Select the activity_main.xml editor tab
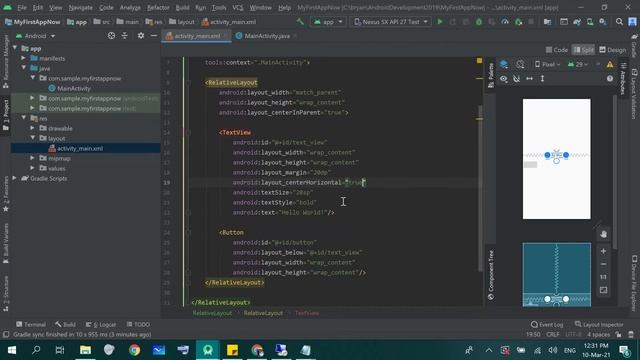This screenshot has width=640, height=360. [x=196, y=36]
